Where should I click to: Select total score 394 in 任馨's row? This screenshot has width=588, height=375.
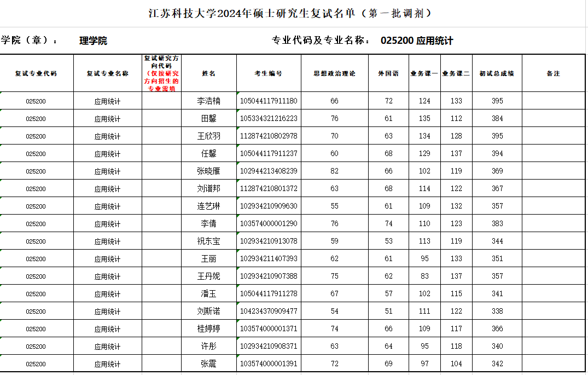pyautogui.click(x=497, y=153)
